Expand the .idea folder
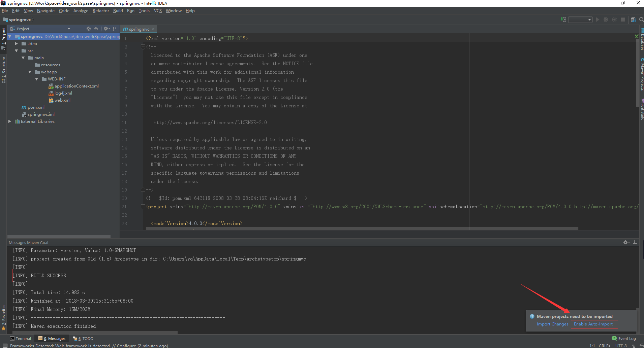This screenshot has height=348, width=644. [16, 43]
